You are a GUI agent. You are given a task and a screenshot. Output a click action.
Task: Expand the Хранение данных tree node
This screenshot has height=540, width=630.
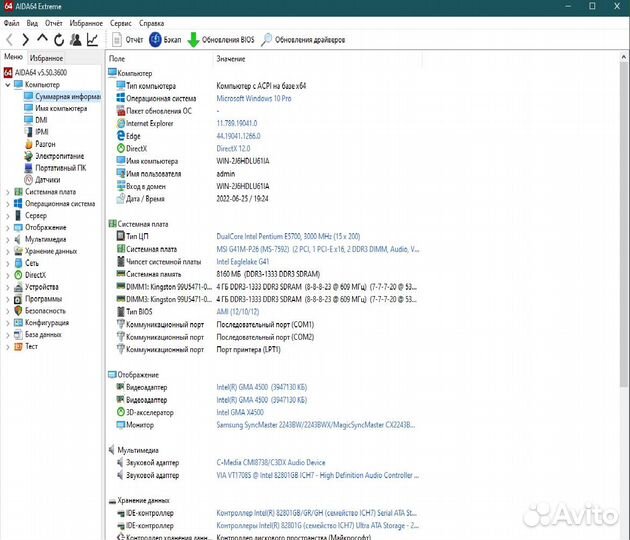point(8,252)
